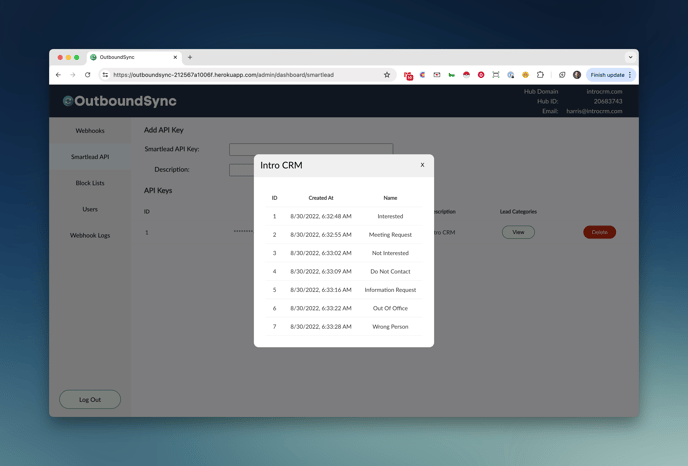Image resolution: width=688 pixels, height=466 pixels.
Task: Open the Webhook Logs sidebar item
Action: pyautogui.click(x=90, y=235)
